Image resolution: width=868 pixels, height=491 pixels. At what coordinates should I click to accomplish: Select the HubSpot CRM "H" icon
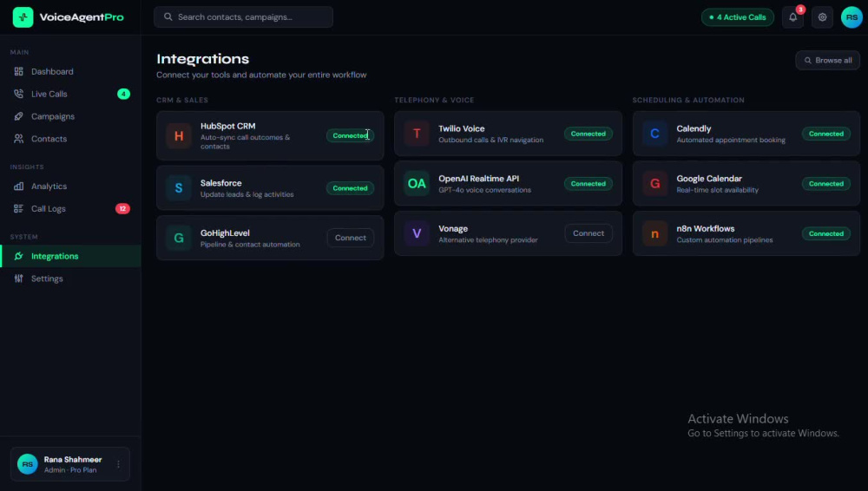click(179, 135)
